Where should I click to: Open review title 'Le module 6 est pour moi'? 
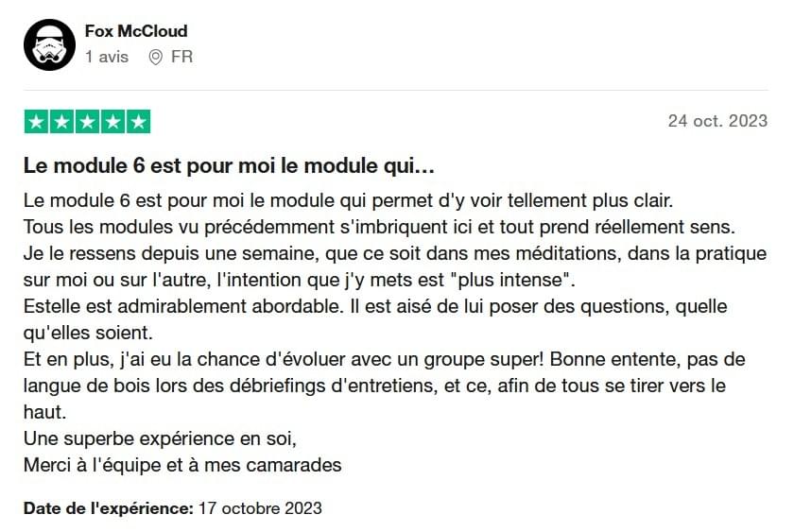(229, 166)
